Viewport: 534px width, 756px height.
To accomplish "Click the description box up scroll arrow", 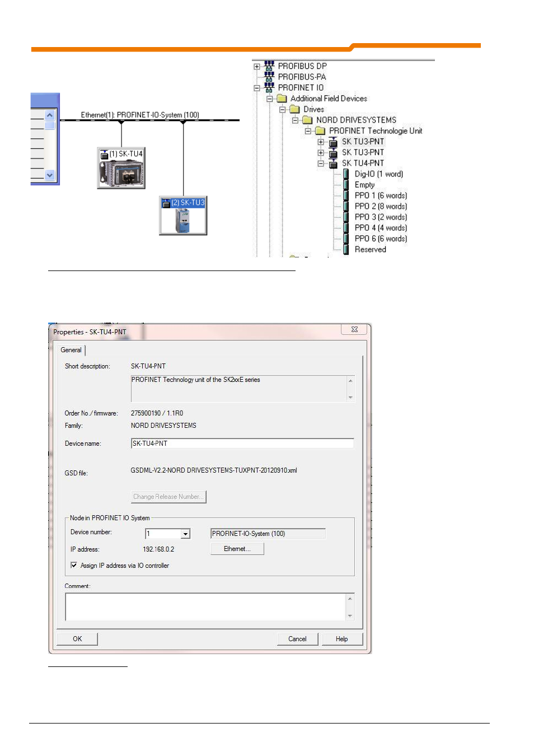I will coord(350,381).
